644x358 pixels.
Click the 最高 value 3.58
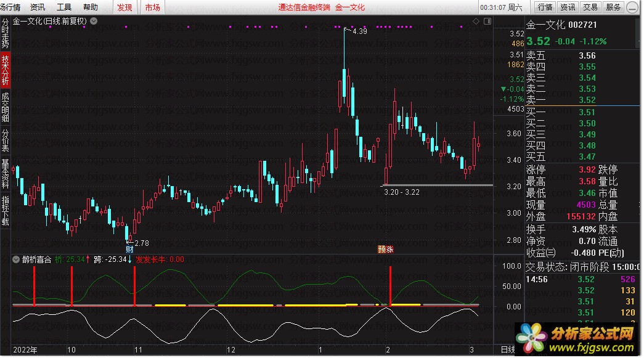pos(587,181)
